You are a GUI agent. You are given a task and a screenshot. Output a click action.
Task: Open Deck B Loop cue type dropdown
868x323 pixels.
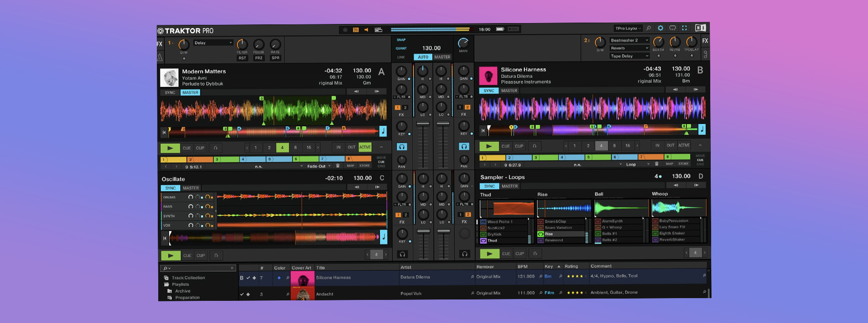(x=637, y=165)
